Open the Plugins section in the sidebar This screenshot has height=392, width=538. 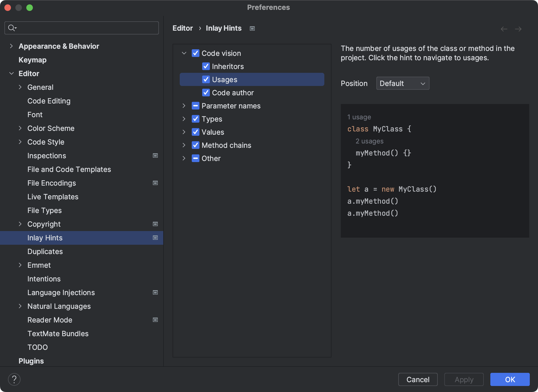tap(31, 361)
